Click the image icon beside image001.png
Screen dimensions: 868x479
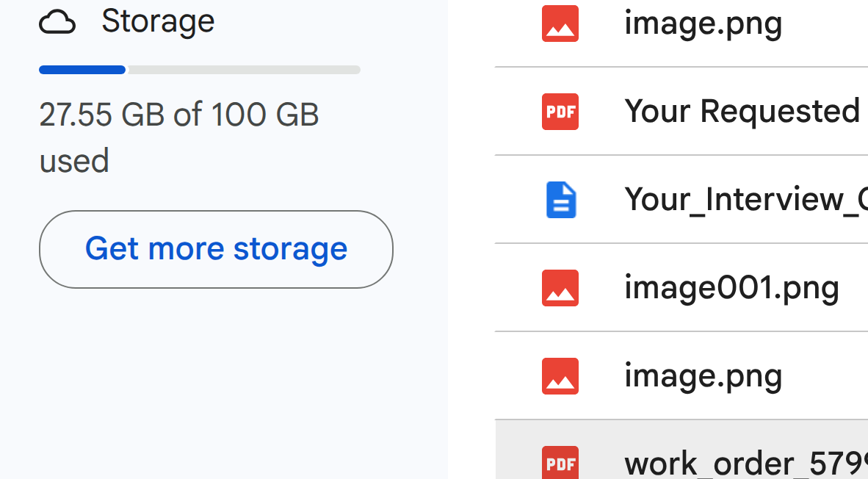560,288
